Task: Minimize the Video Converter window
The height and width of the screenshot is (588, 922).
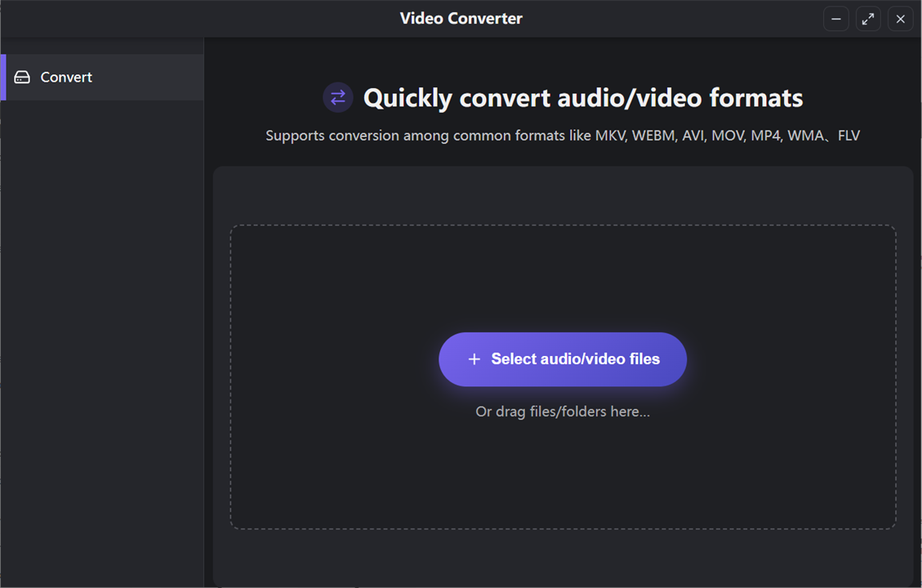Action: pos(835,19)
